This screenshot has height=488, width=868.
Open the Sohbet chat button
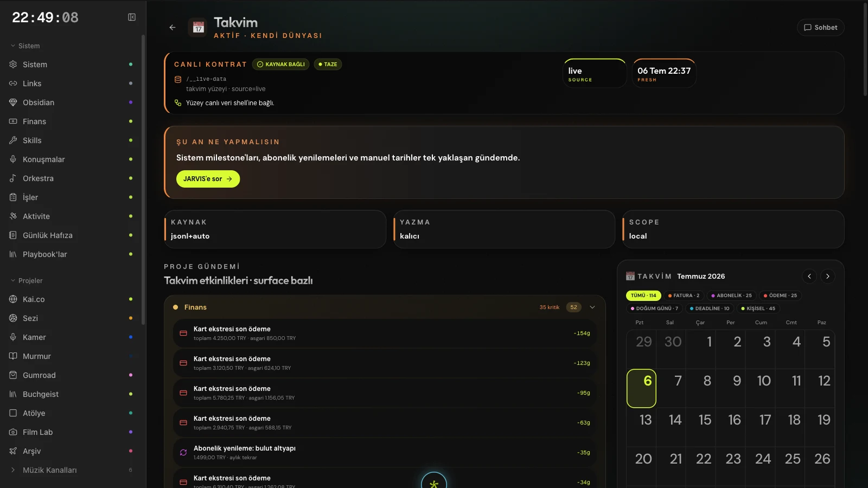click(820, 28)
